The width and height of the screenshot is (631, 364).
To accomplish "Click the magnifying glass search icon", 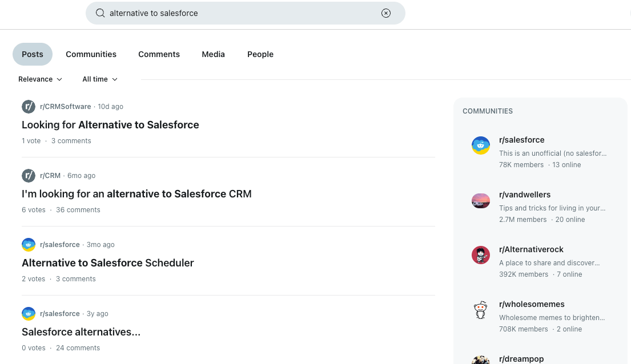I will 100,13.
